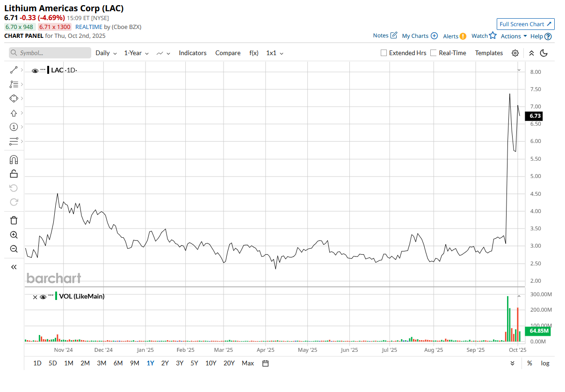The width and height of the screenshot is (565, 392).
Task: Select the 1D time range
Action: click(x=37, y=363)
